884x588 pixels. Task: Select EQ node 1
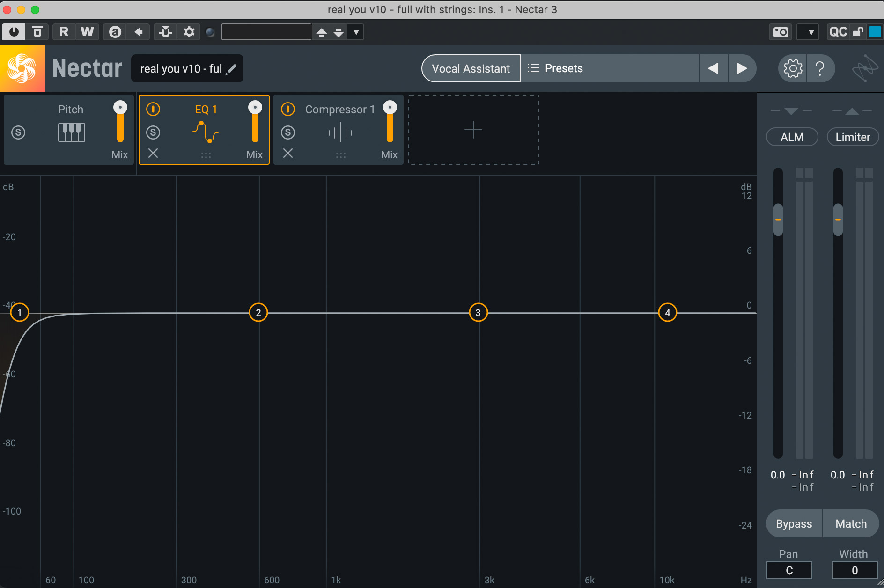click(x=20, y=312)
